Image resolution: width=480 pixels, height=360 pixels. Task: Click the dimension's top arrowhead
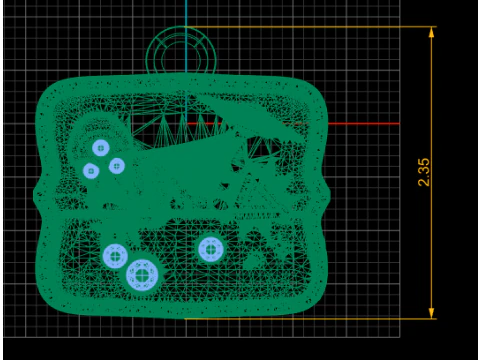(x=432, y=32)
